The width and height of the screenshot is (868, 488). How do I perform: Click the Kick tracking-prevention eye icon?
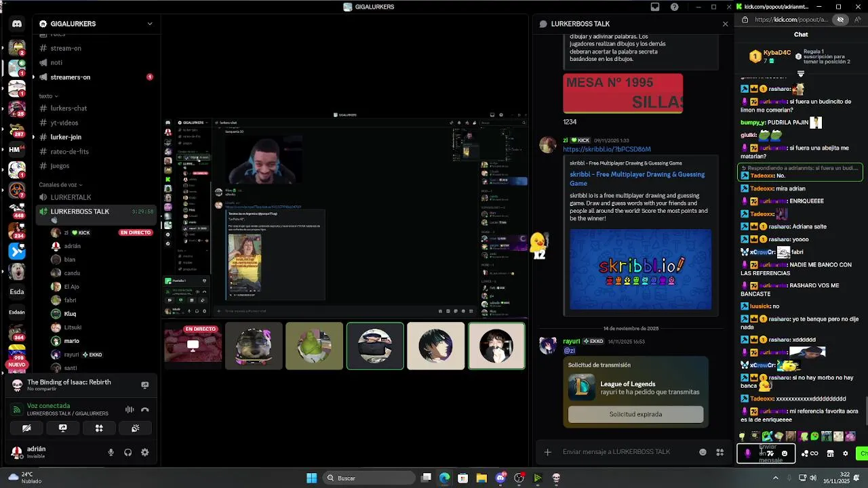(840, 20)
